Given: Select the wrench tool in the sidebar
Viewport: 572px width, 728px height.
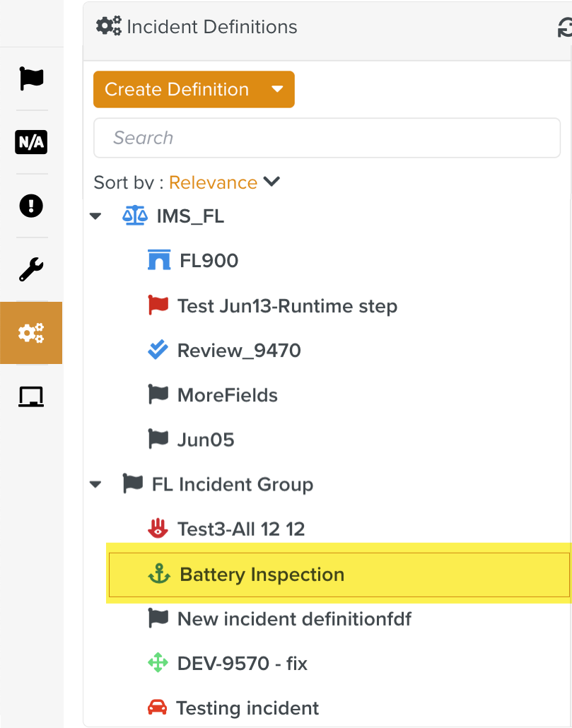Looking at the screenshot, I should click(31, 269).
